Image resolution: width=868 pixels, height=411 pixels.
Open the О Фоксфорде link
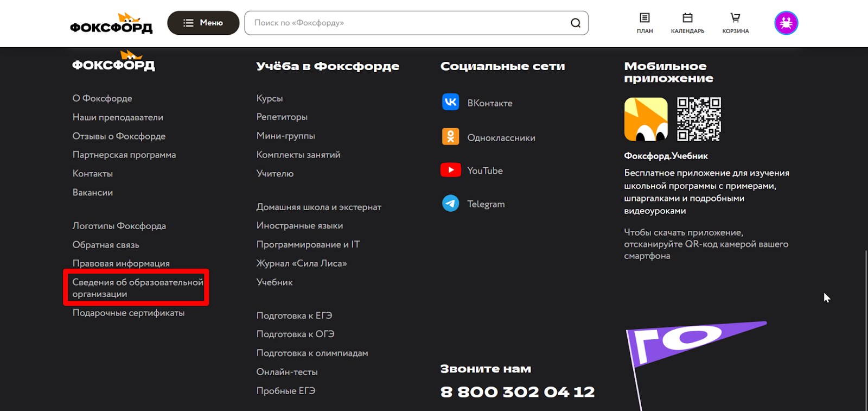[103, 98]
